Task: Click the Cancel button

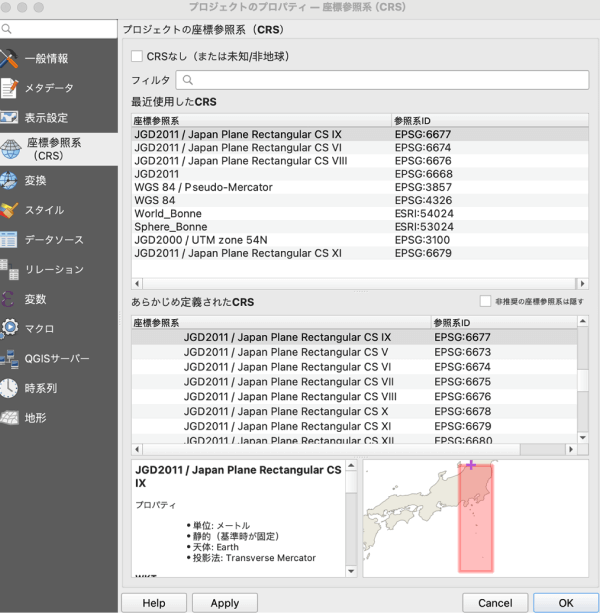Action: [495, 603]
